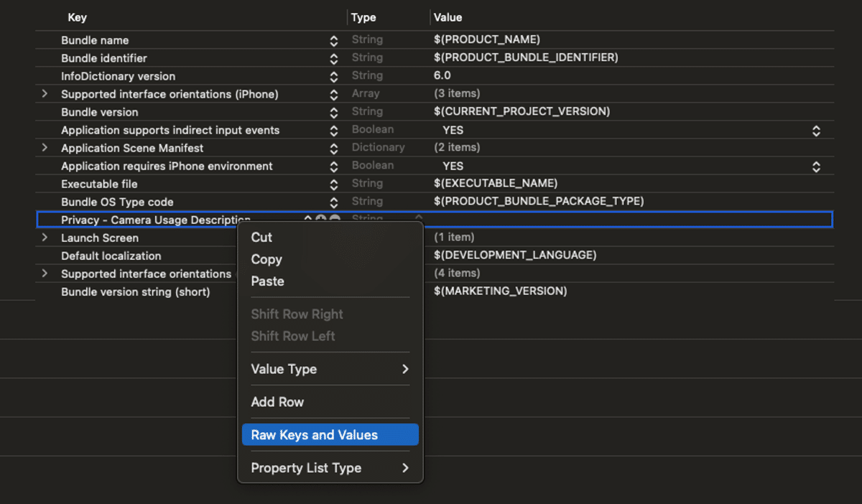This screenshot has width=862, height=504.
Task: Toggle YES value for requires iPhone environment
Action: point(816,166)
